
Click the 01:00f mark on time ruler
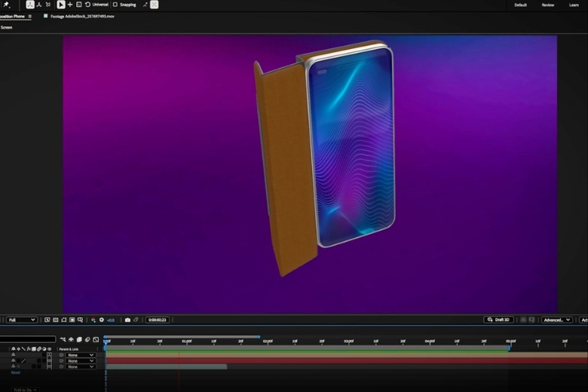coord(186,341)
